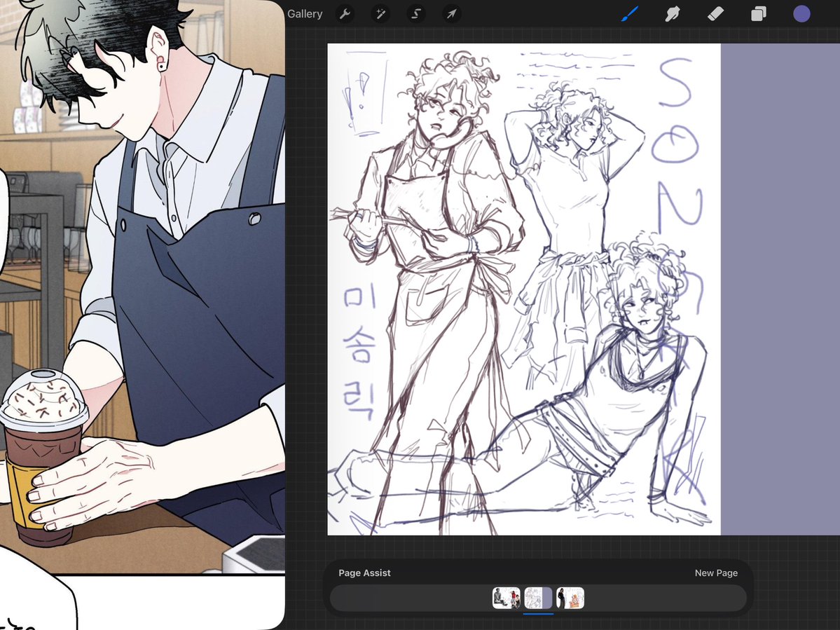Select the first page thumbnail

tap(507, 598)
